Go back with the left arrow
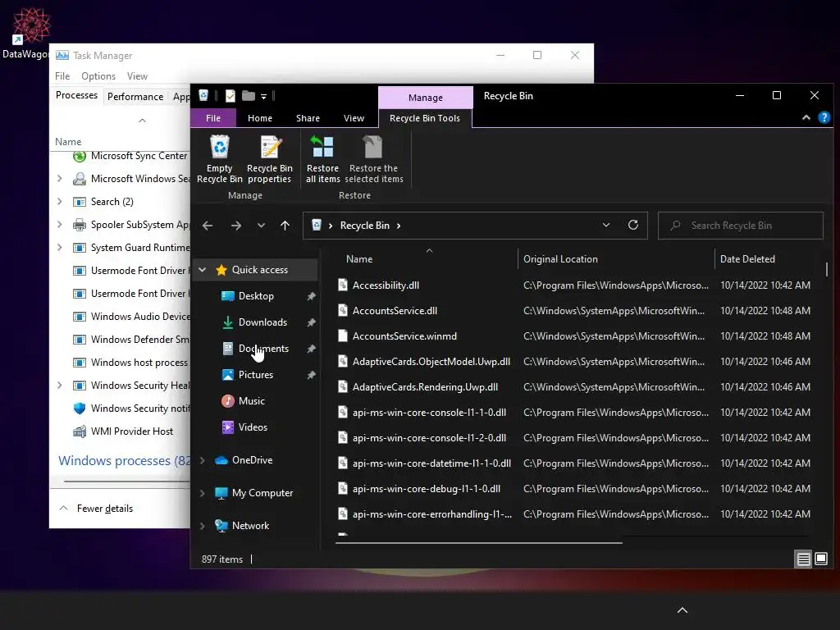The width and height of the screenshot is (840, 630). pos(208,226)
